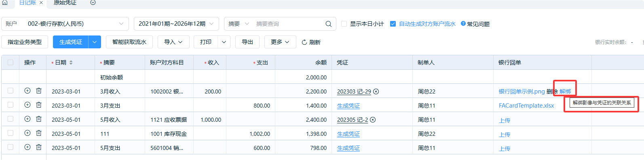Open the 导入 dropdown menu
The height and width of the screenshot is (160, 644).
[x=173, y=42]
